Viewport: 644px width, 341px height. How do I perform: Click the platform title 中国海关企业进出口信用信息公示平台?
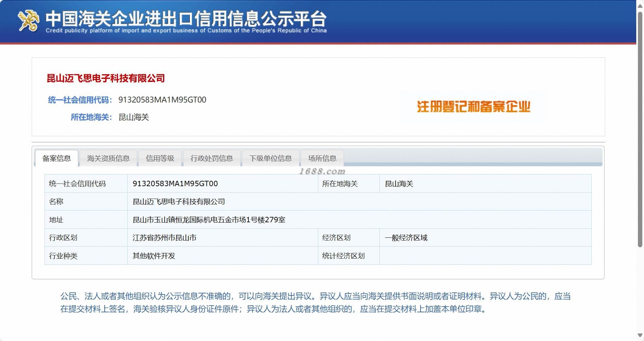tap(186, 18)
